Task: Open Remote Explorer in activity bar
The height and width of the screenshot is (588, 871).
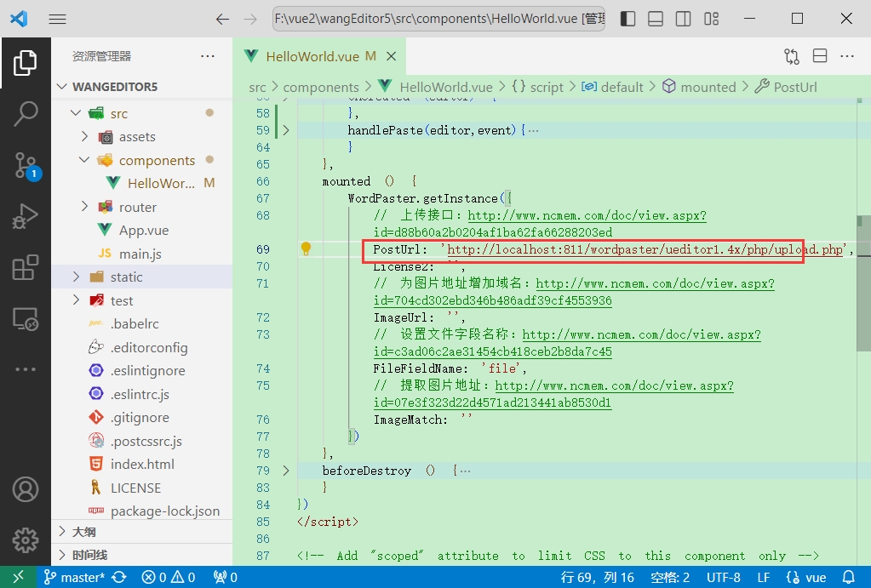Action: (26, 319)
